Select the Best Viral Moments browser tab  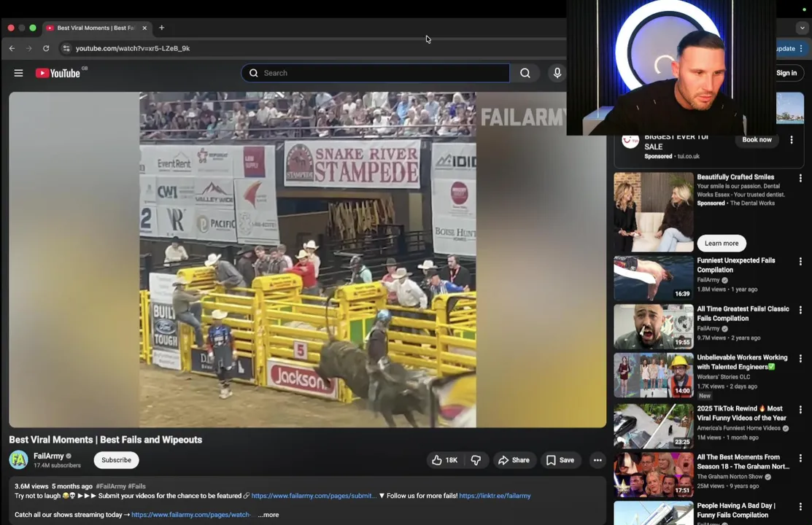tap(96, 28)
